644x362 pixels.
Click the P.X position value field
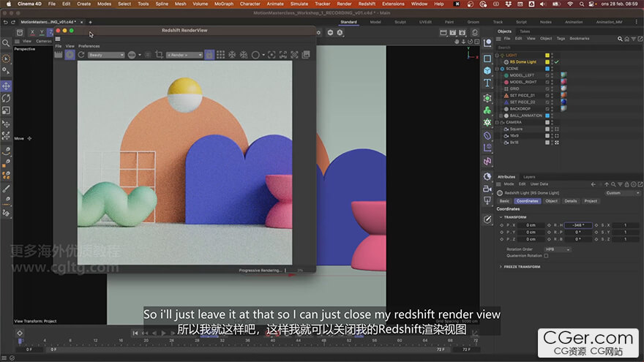(x=531, y=225)
